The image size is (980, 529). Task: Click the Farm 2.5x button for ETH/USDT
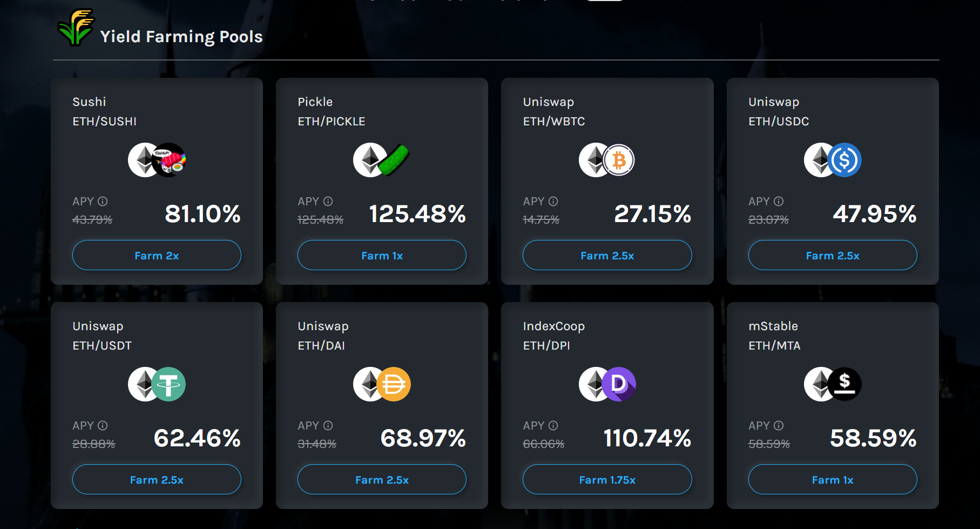coord(157,479)
